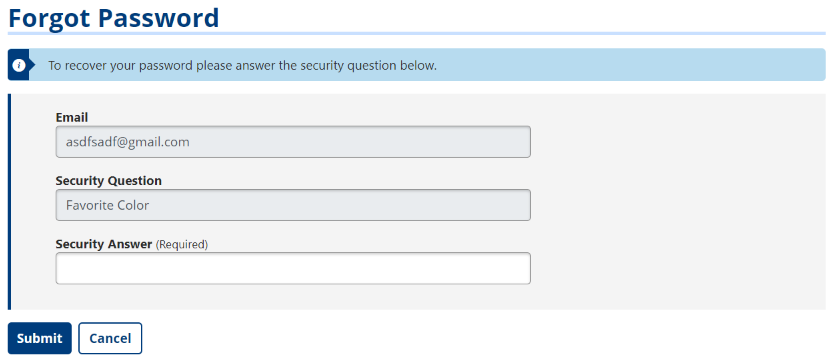Click the Forgot Password heading
Viewport: 835px width, 363px height.
tap(113, 18)
